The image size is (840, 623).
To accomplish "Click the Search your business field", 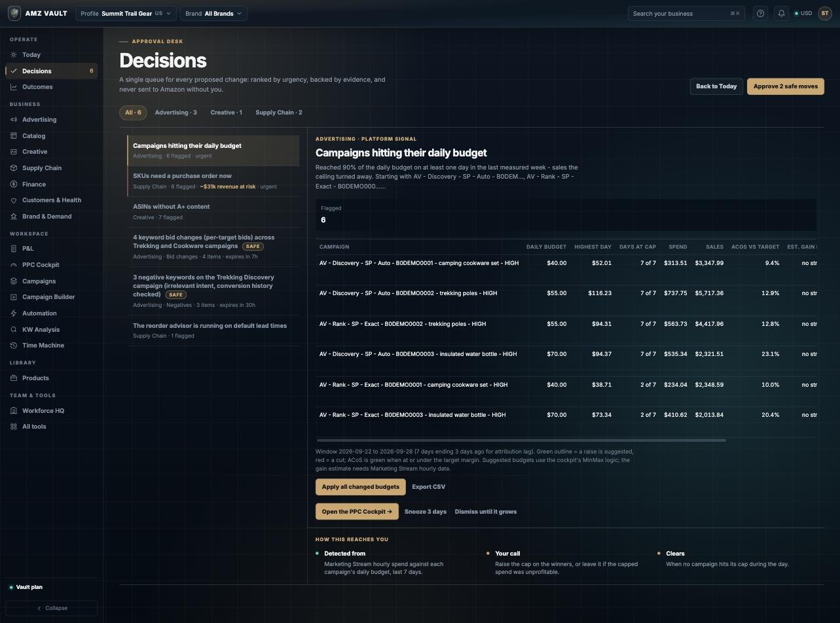I will pyautogui.click(x=686, y=13).
